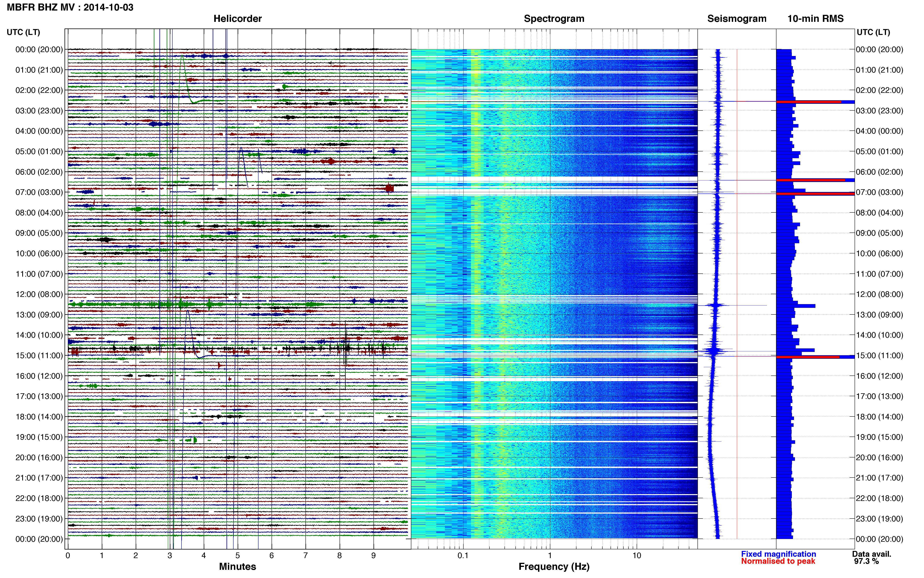Screen dimensions: 924x578
Task: Click the "10-min RMS" panel heading
Action: [816, 19]
